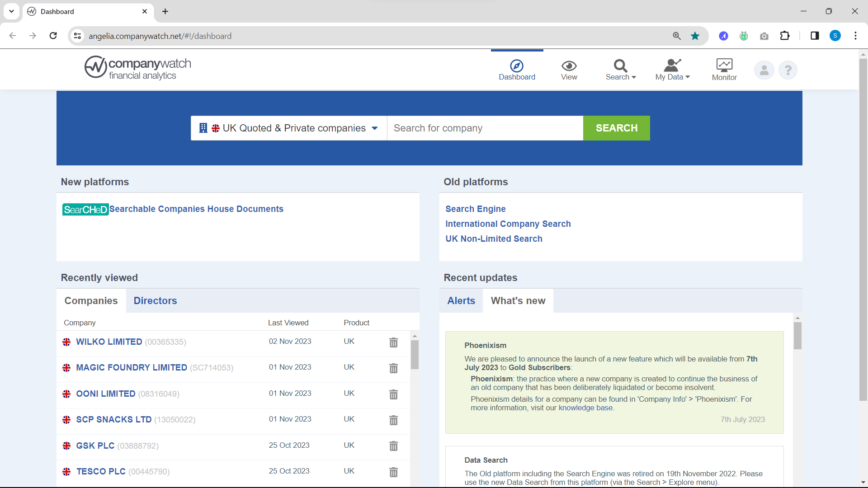
Task: Click the View eye icon
Action: coord(569,66)
